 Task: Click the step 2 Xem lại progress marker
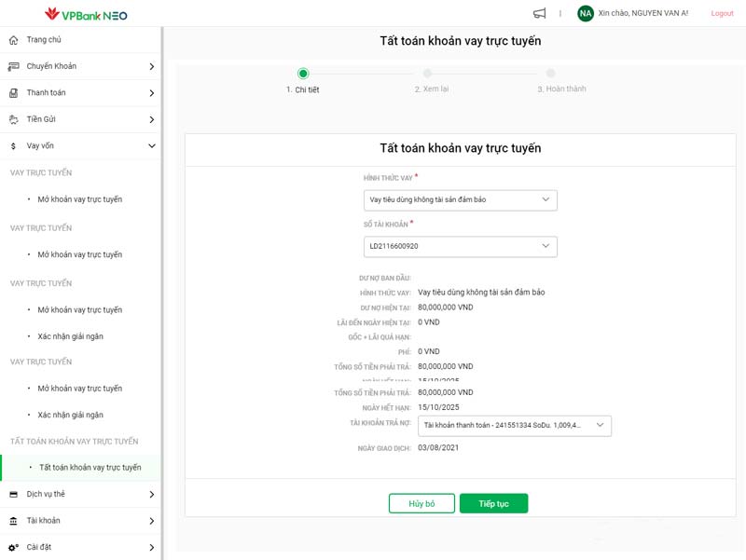(x=427, y=74)
